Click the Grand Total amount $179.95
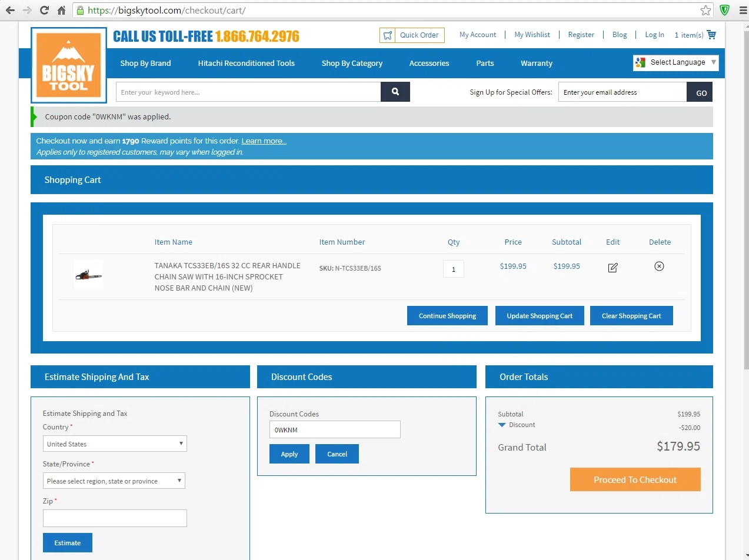The width and height of the screenshot is (749, 560). point(678,446)
